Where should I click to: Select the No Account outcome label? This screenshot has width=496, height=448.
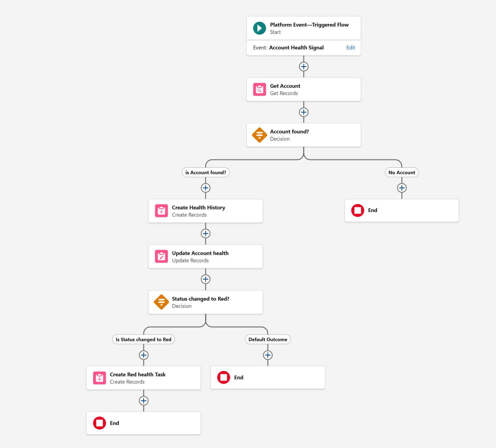[402, 172]
